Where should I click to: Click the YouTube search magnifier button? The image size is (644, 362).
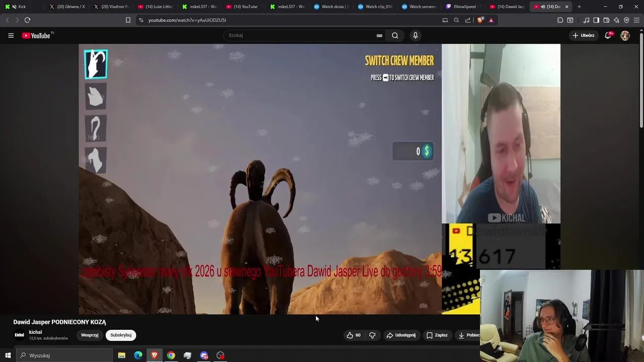point(395,35)
